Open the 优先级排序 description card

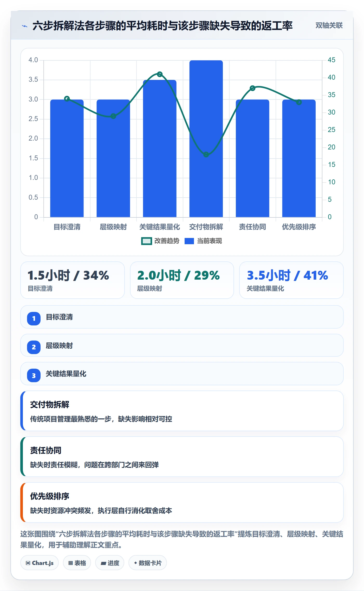coord(182,502)
